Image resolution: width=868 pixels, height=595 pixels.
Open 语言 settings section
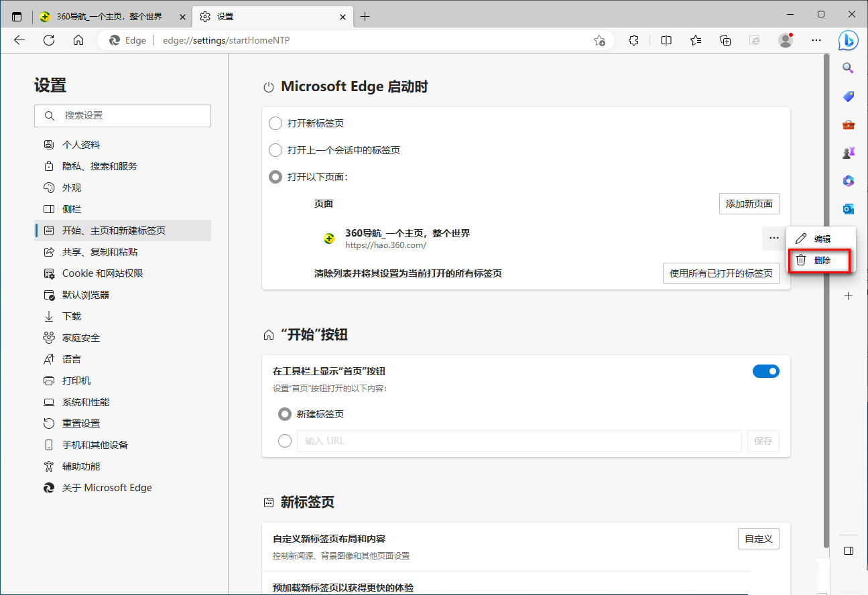pos(123,359)
